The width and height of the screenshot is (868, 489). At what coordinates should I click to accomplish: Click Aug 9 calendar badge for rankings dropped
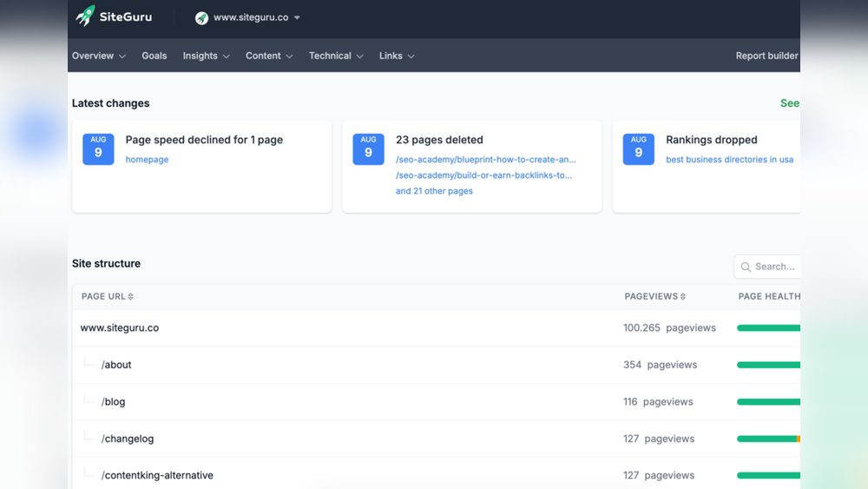point(638,149)
